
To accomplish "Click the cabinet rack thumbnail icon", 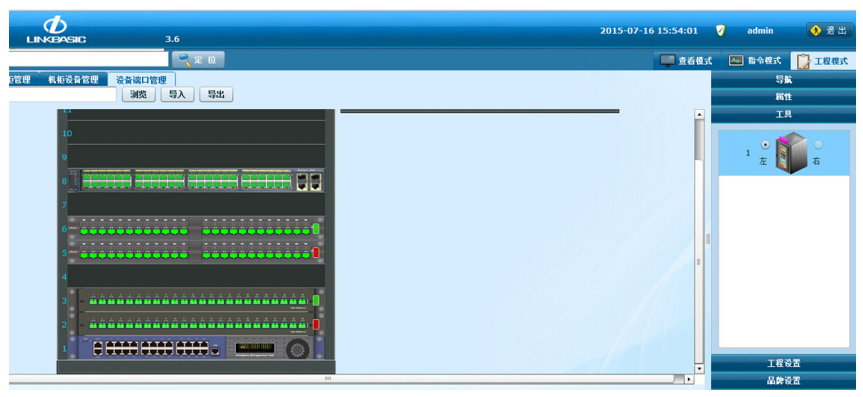I will [791, 155].
